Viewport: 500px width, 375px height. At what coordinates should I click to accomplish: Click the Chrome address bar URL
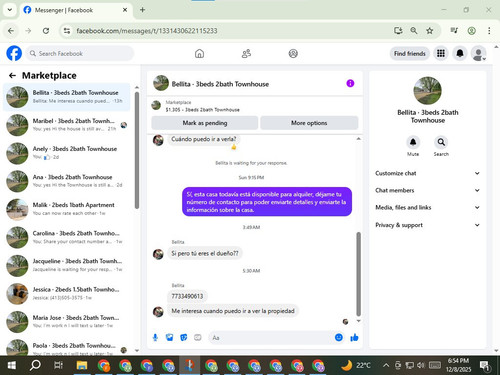[147, 31]
